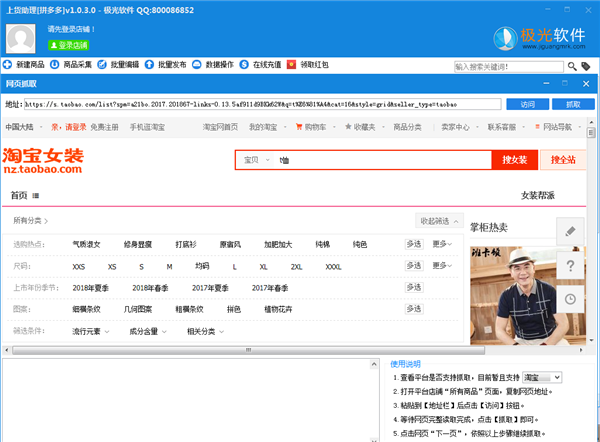Click the 淘宝女装 nz.taobao.com logo

[42, 161]
